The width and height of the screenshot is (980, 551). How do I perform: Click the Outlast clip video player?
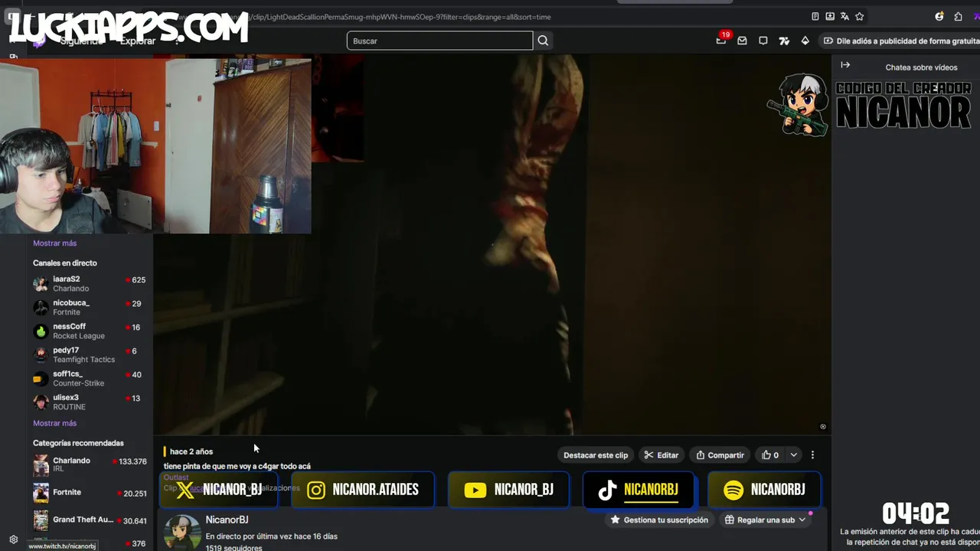[x=492, y=245]
